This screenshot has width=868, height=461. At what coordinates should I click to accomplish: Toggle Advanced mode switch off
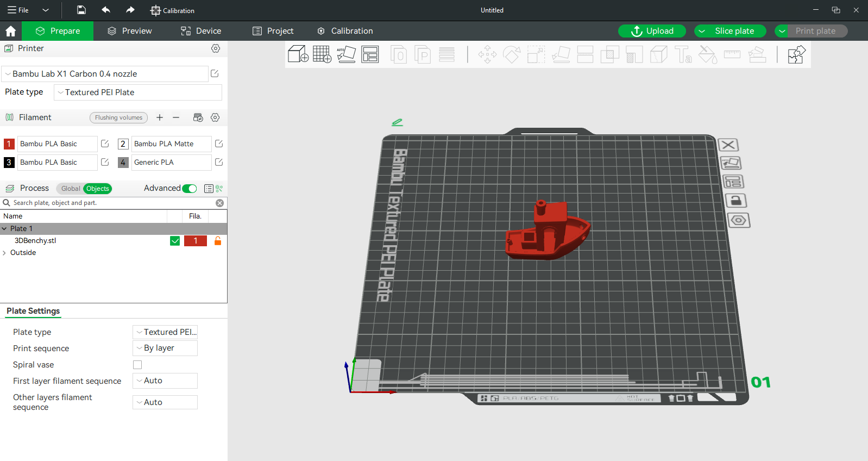tap(190, 189)
